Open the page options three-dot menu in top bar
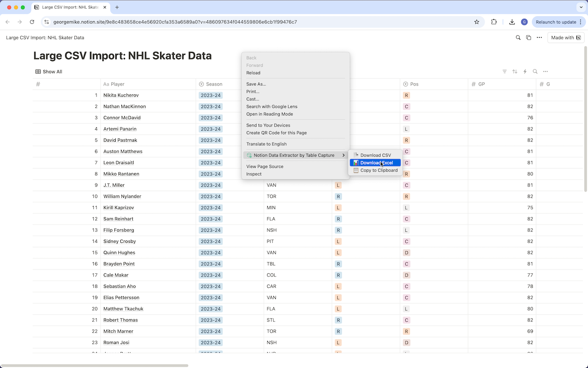Screen dimensions: 588x368 (x=539, y=38)
